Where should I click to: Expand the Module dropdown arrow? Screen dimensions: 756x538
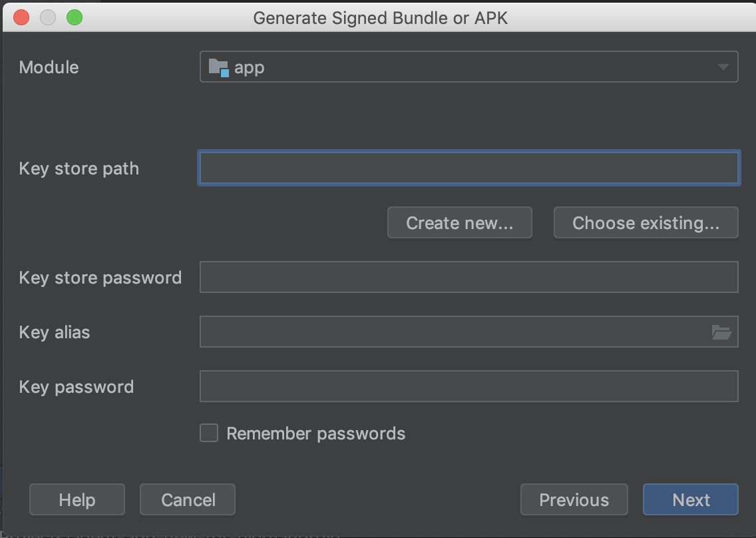723,67
